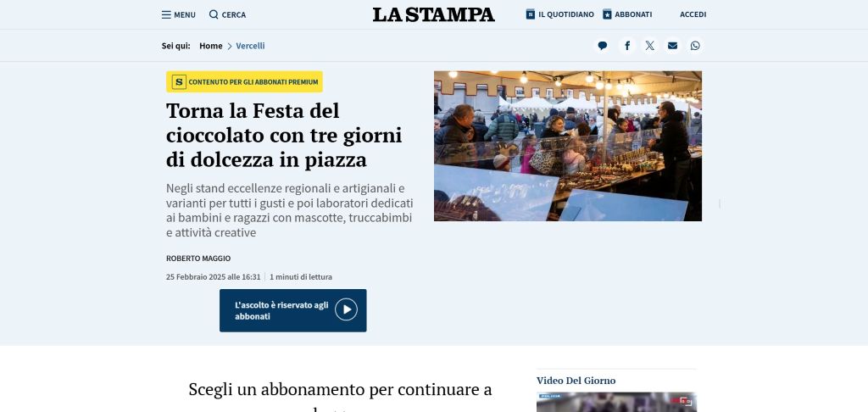
Task: Click the article headline Torna la Festa
Action: (x=284, y=135)
